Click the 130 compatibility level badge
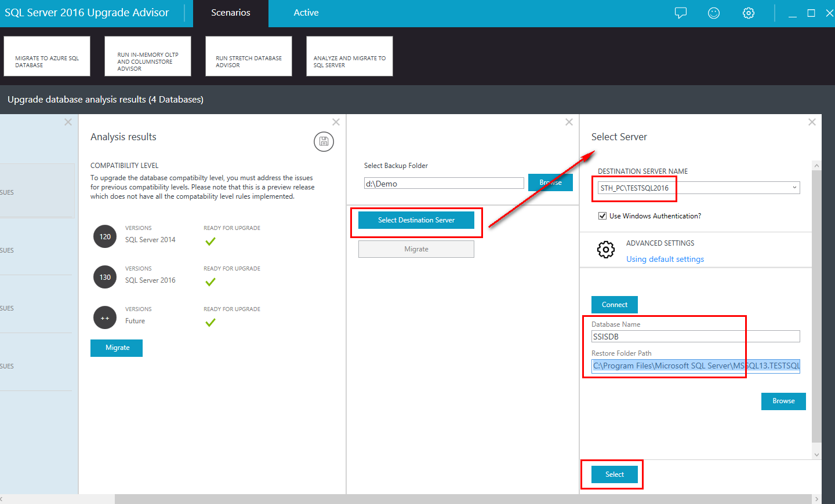835x504 pixels. pyautogui.click(x=105, y=277)
